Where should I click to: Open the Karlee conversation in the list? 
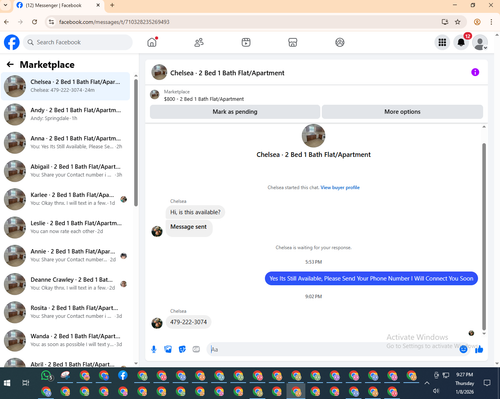[x=66, y=199]
